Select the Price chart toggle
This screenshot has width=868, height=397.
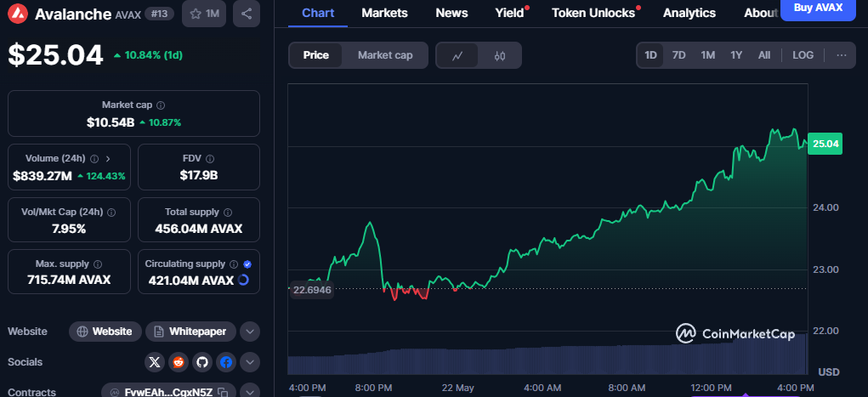(315, 55)
